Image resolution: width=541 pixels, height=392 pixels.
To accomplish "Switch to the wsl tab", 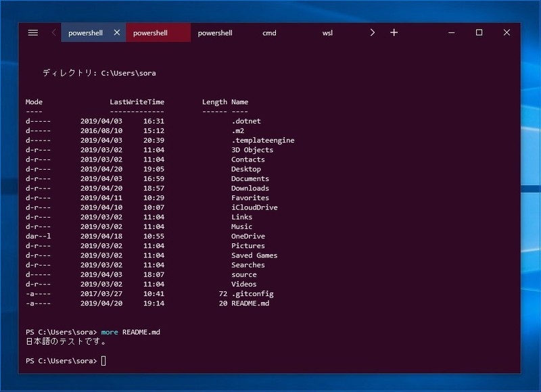I will 328,32.
